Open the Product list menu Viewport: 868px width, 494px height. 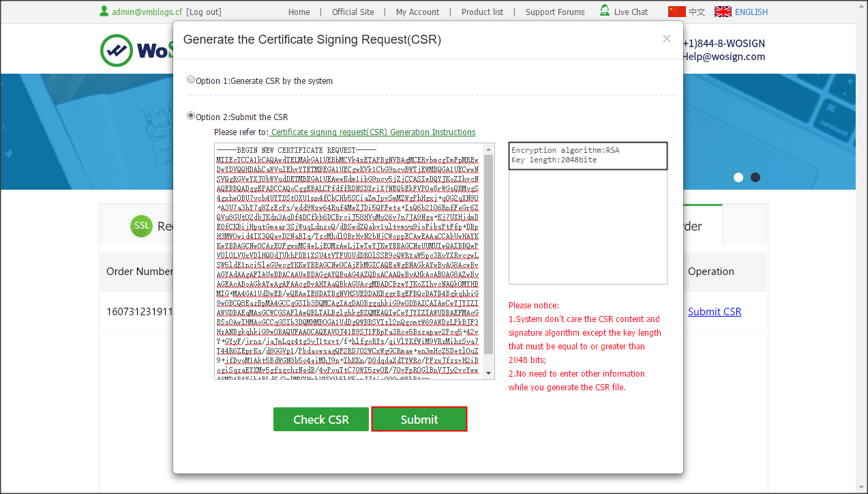pos(482,12)
